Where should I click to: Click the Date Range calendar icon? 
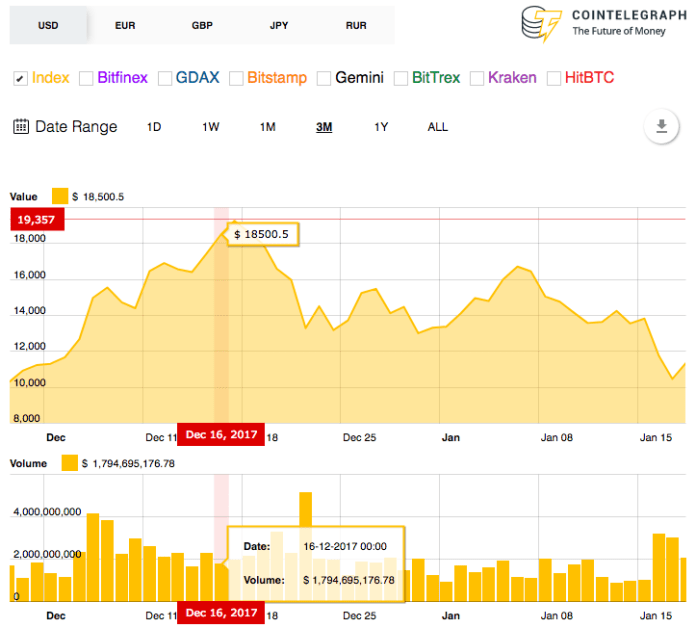(x=20, y=127)
